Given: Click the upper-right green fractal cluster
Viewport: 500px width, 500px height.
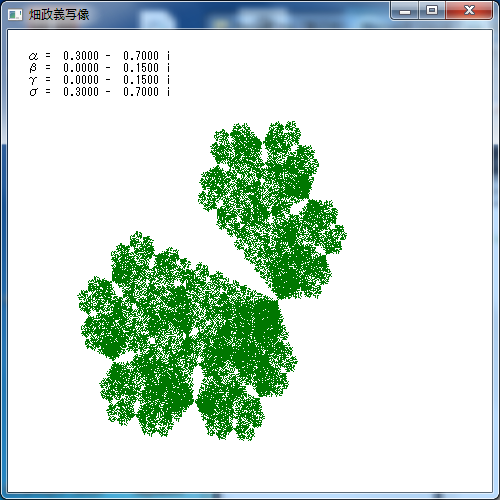Looking at the screenshot, I should click(273, 210).
